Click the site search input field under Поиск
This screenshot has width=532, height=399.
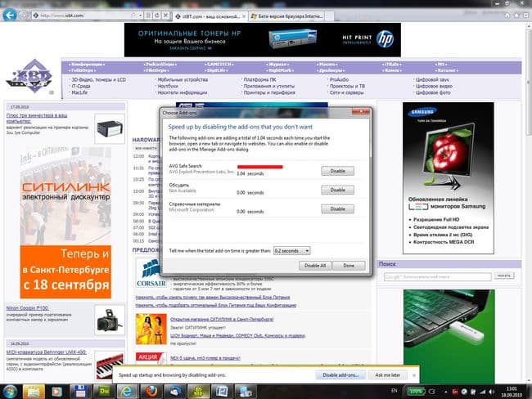click(437, 277)
